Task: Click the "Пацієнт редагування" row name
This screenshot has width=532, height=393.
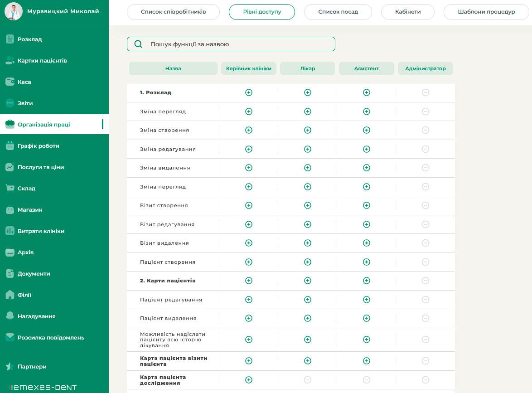Action: [171, 300]
